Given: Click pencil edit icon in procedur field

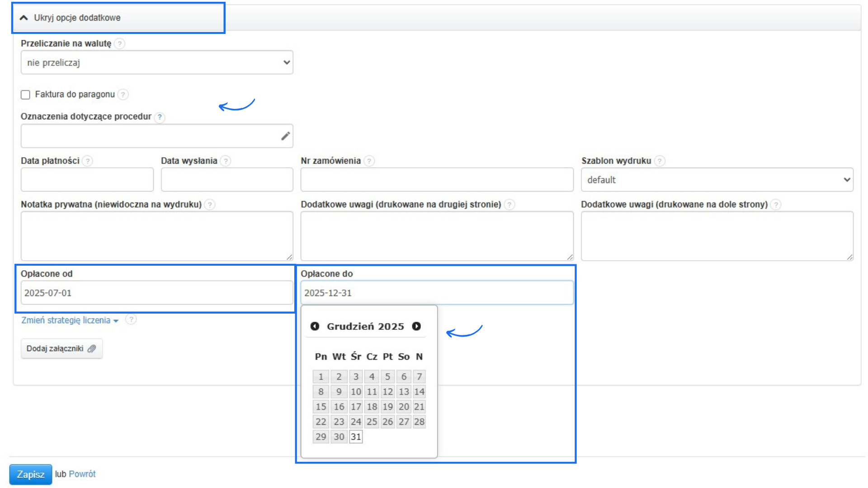Looking at the screenshot, I should pyautogui.click(x=285, y=136).
